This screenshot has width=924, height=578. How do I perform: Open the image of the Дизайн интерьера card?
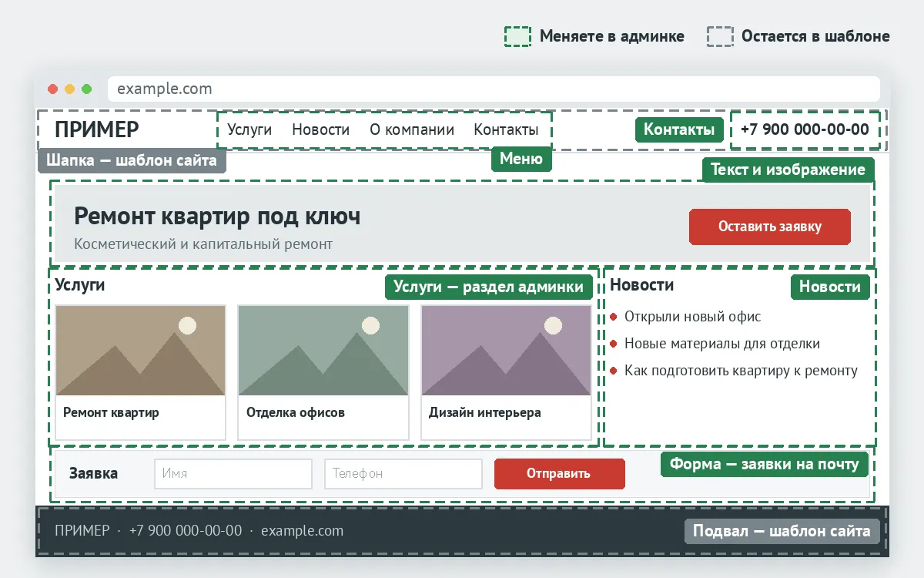tap(506, 350)
